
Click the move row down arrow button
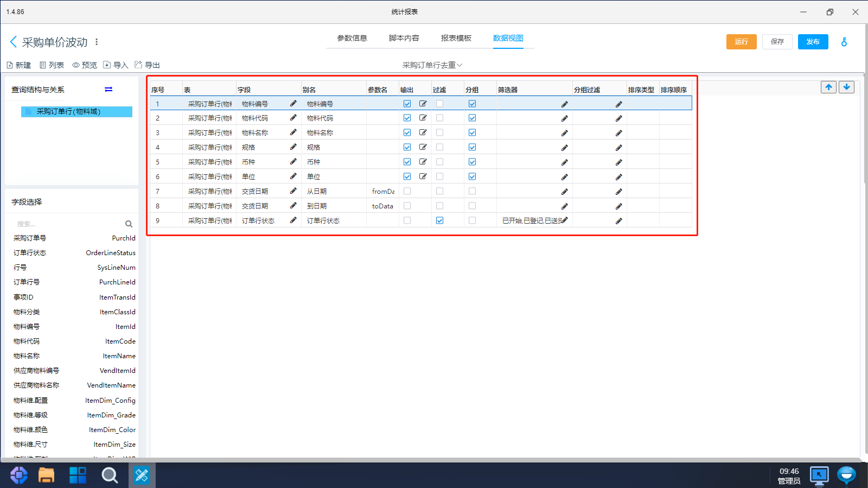846,87
